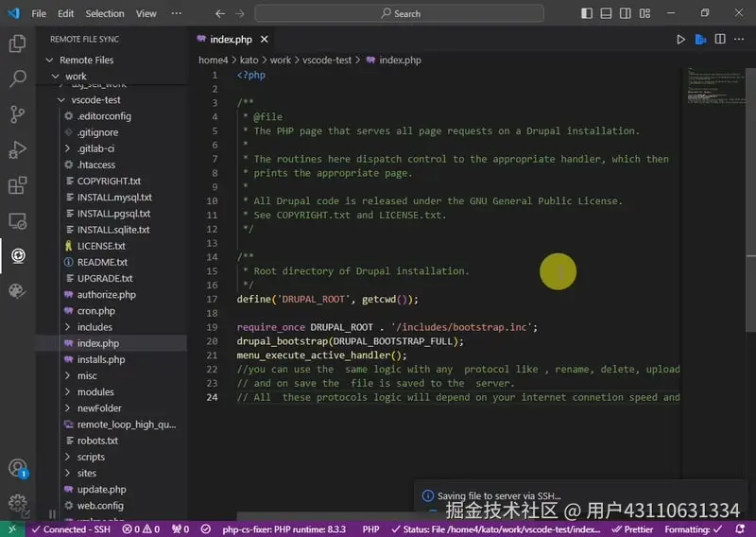Open notifications bell in status bar

click(740, 529)
